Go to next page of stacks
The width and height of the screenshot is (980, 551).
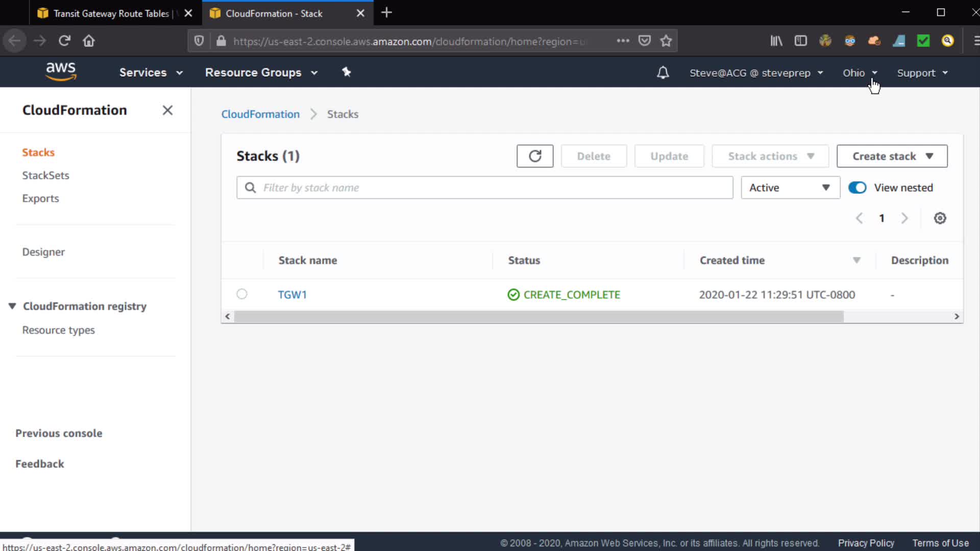tap(904, 218)
